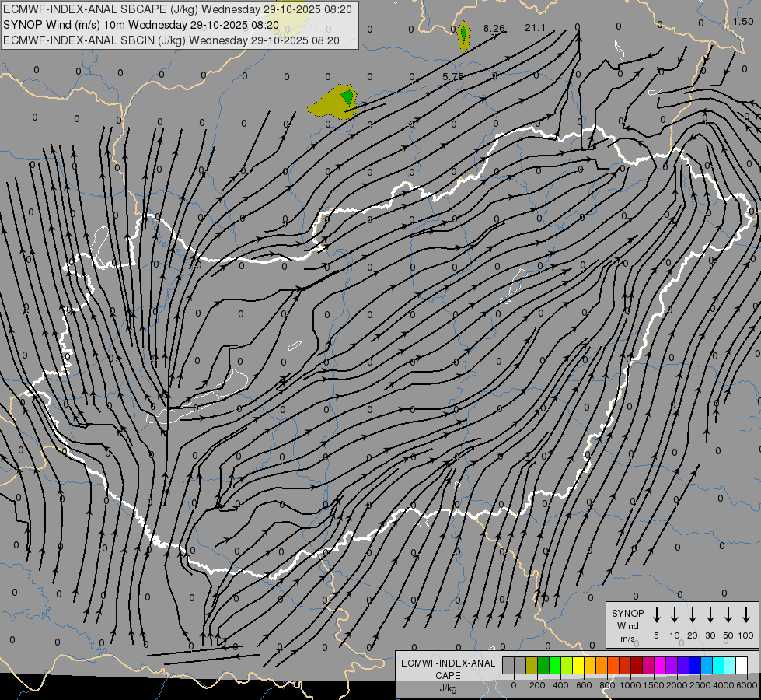The image size is (761, 700).
Task: Click the wind legend arrow labeled 30
Action: point(710,615)
